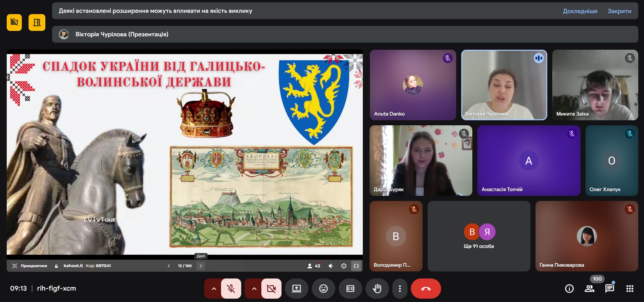Open the activities grid icon
644x302 pixels.
[x=630, y=289]
